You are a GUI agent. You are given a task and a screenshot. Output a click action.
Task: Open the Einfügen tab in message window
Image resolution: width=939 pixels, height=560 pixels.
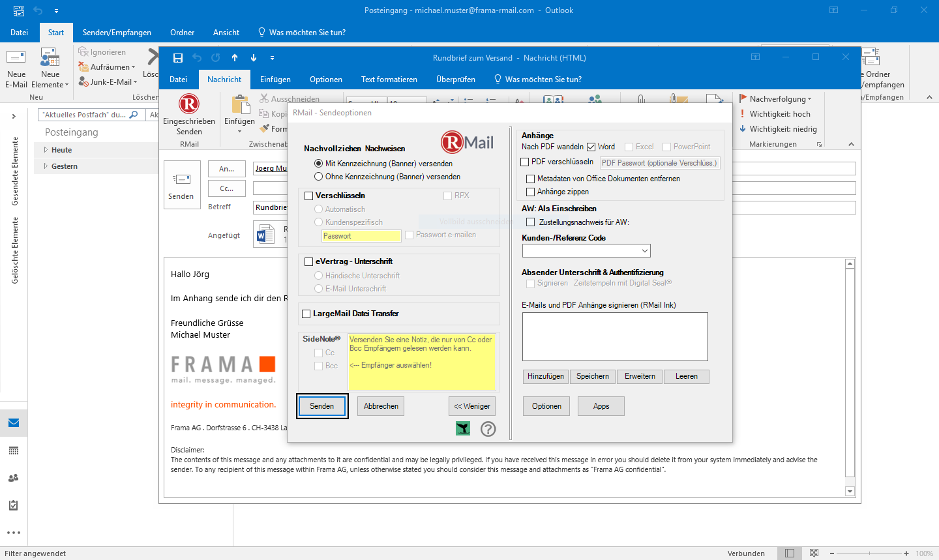(275, 80)
